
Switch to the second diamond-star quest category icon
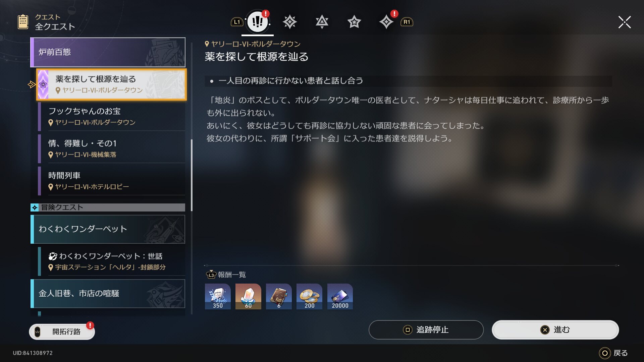[x=289, y=22]
